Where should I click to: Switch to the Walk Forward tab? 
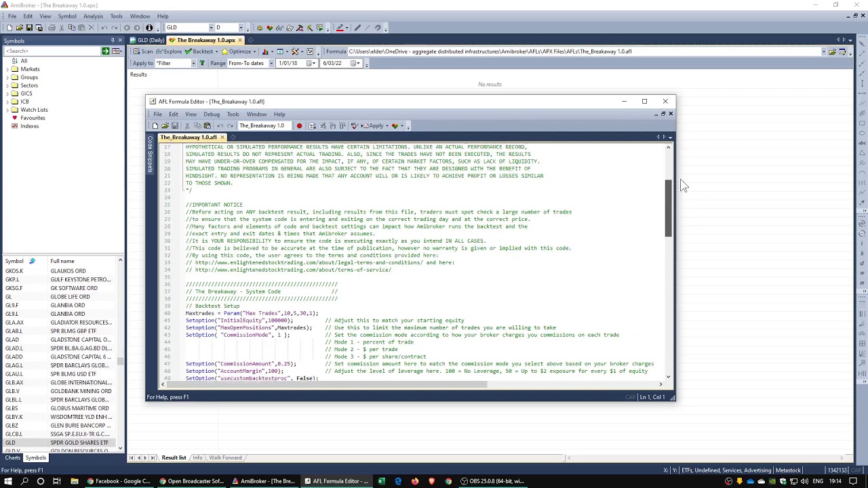click(225, 457)
